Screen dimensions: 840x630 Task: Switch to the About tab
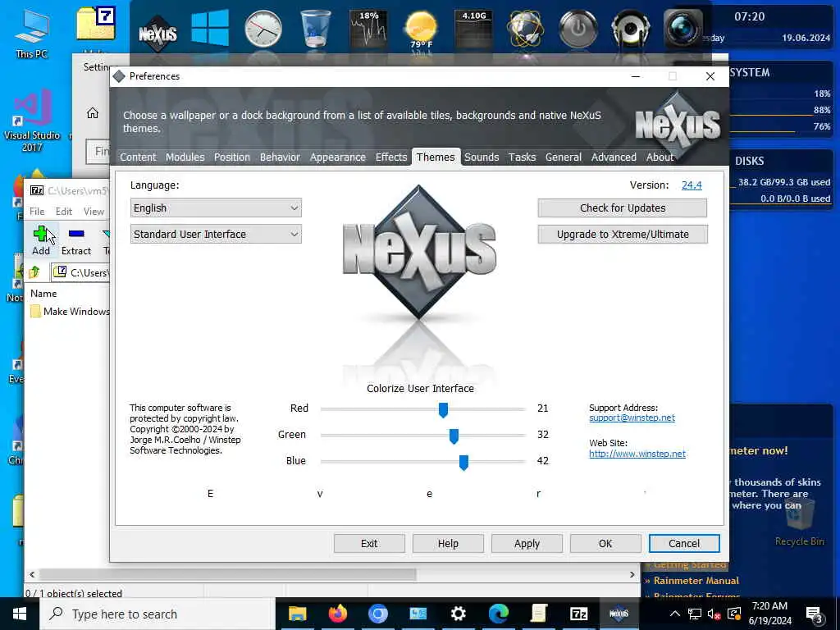pos(660,157)
